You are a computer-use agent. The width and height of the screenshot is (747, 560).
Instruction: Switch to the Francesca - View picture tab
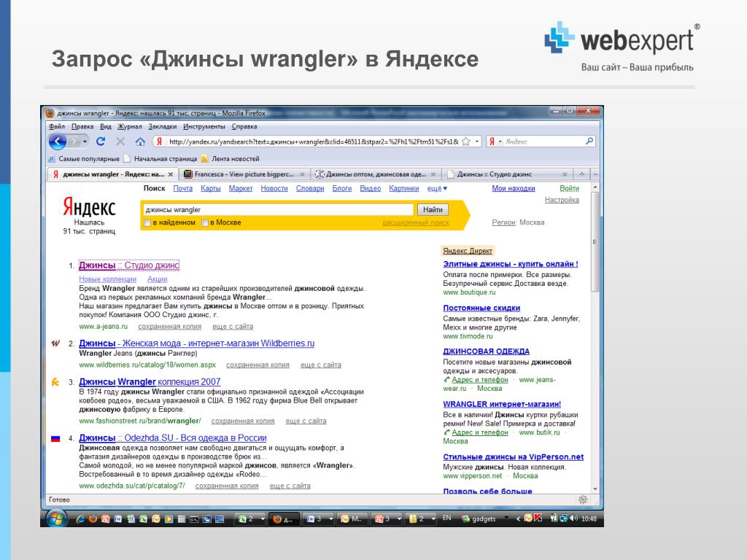point(244,174)
